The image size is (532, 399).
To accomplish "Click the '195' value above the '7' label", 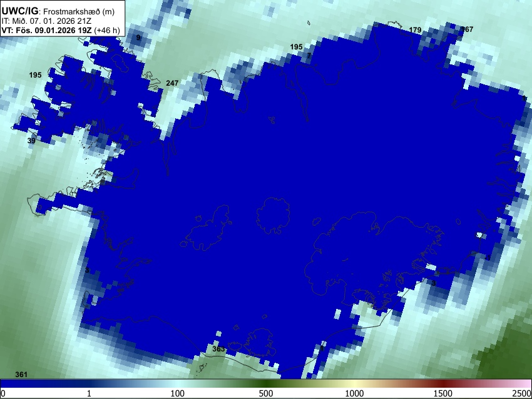I will pyautogui.click(x=296, y=47).
